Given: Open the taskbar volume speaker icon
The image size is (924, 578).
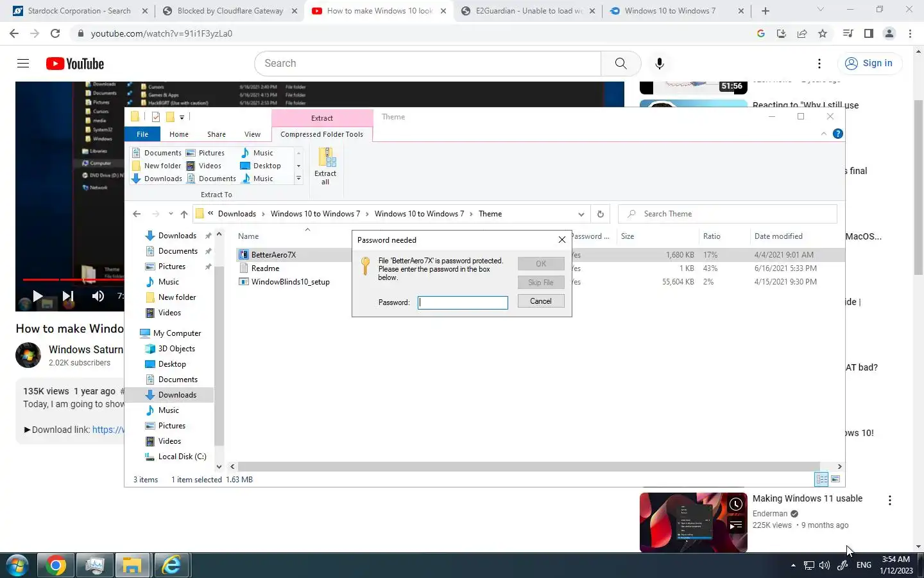Looking at the screenshot, I should coord(825,565).
